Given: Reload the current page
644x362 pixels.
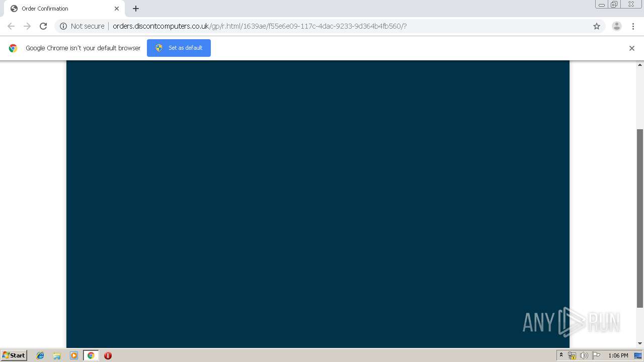Looking at the screenshot, I should click(x=43, y=26).
